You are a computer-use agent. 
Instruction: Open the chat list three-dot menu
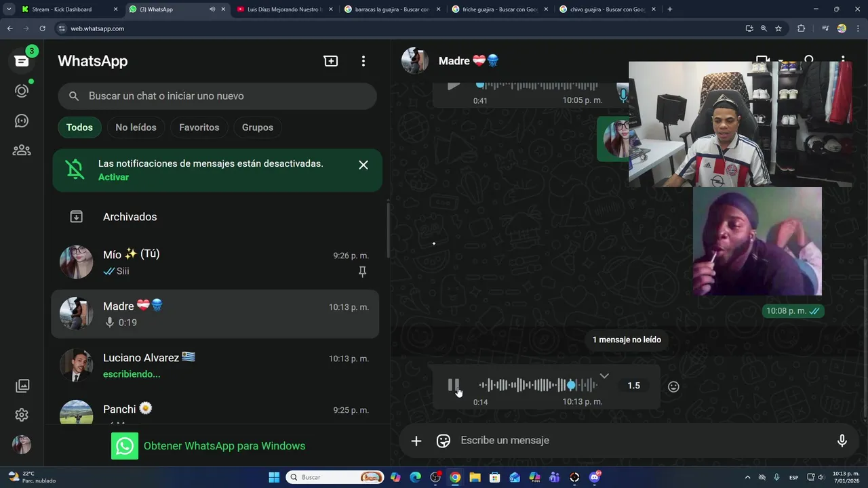363,61
